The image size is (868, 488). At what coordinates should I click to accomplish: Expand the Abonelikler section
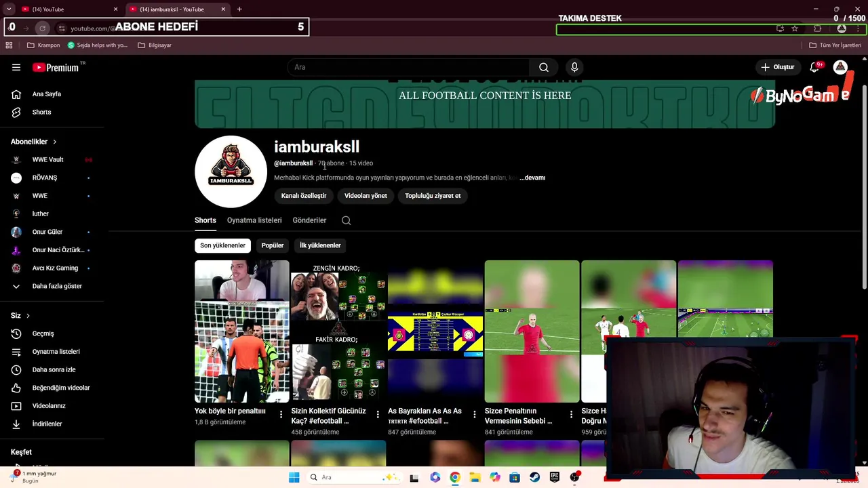pyautogui.click(x=34, y=142)
